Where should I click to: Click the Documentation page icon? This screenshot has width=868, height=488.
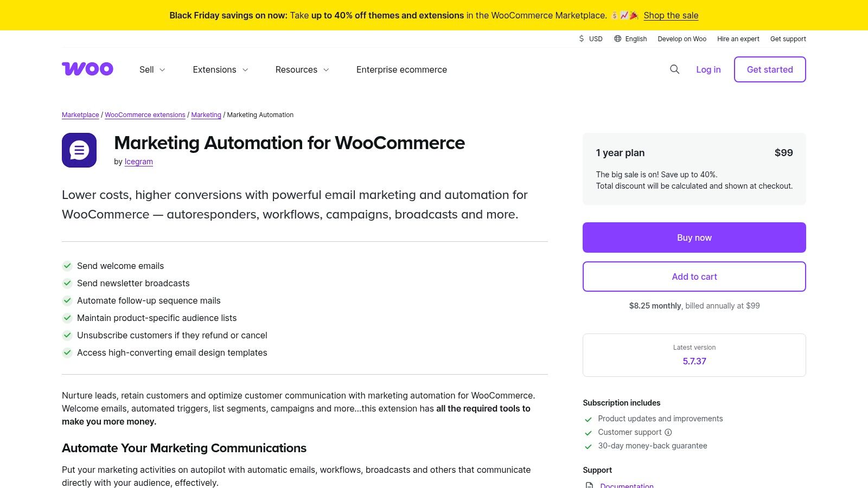589,486
